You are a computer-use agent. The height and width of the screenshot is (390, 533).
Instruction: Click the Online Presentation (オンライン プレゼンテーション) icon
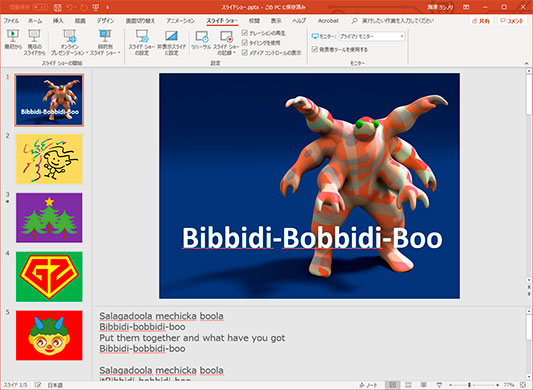[69, 36]
